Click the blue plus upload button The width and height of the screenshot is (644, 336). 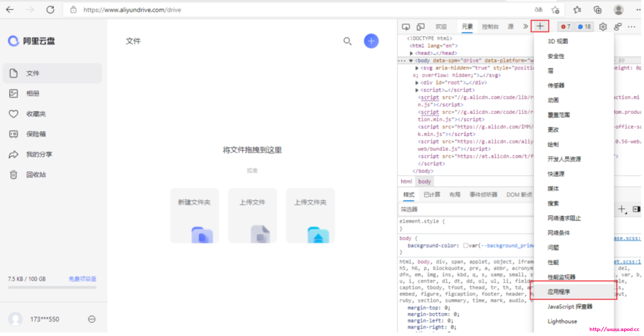click(371, 41)
